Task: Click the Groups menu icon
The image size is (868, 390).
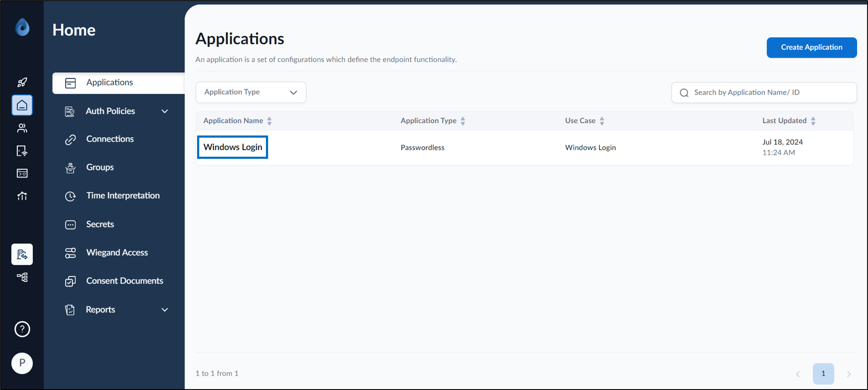Action: click(x=70, y=168)
